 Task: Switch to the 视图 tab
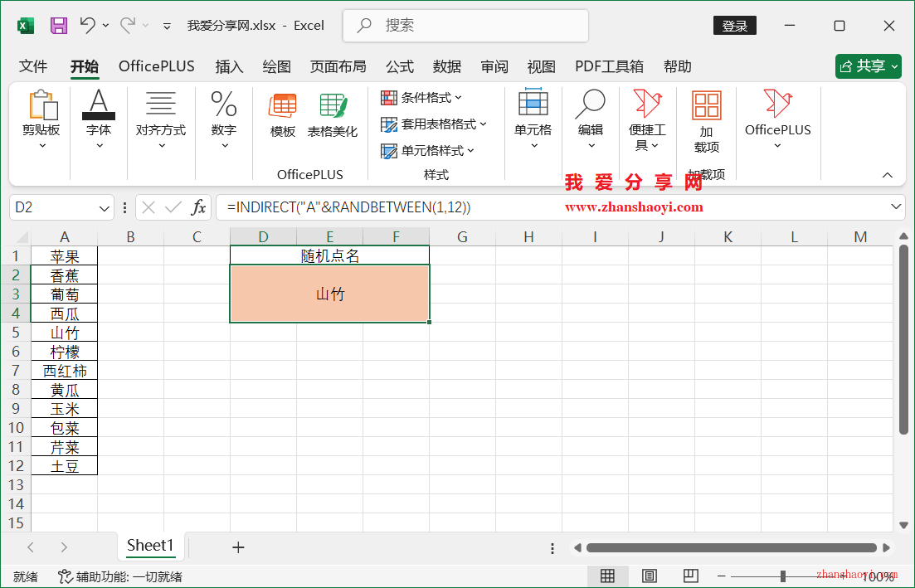(541, 66)
